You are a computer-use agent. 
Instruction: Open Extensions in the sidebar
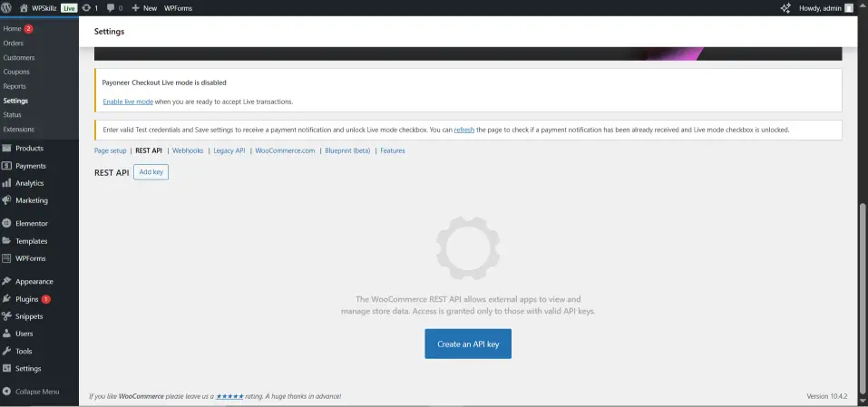18,130
